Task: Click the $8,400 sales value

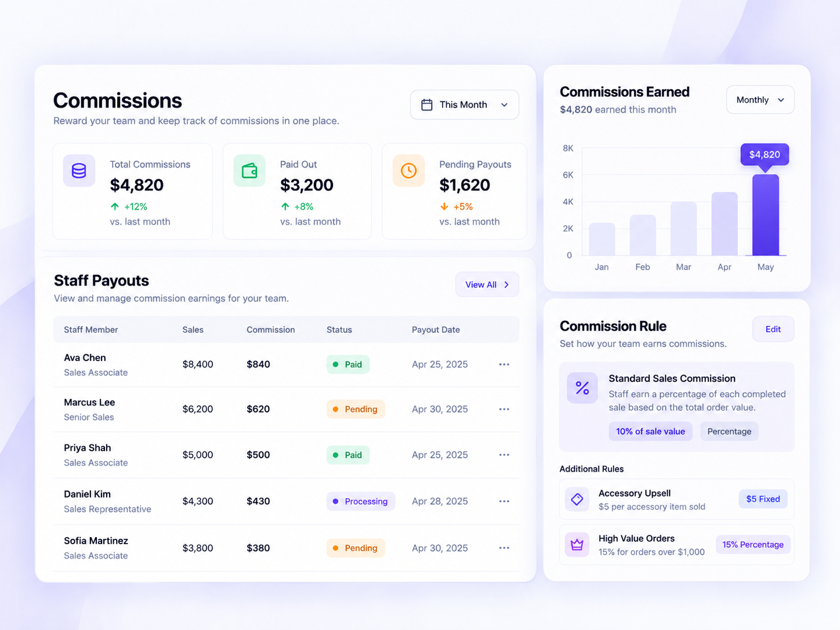Action: tap(198, 364)
